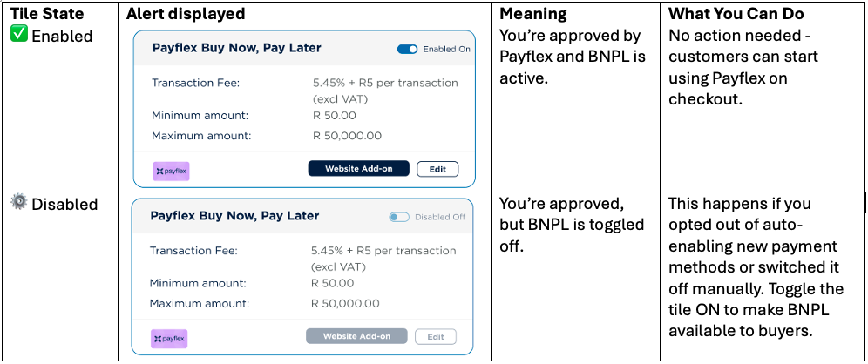Click the Payflex logo in the enabled tile
This screenshot has height=364, width=868.
[x=171, y=171]
